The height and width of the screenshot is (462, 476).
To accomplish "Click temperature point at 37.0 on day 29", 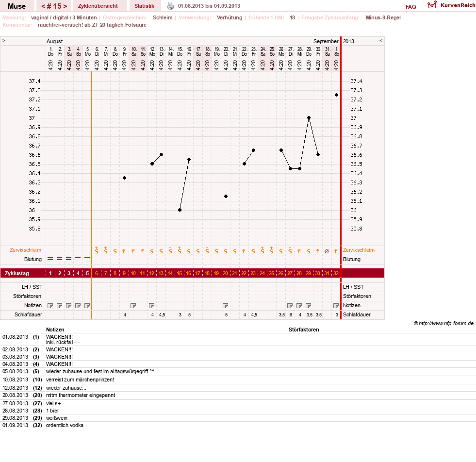I will click(x=309, y=118).
